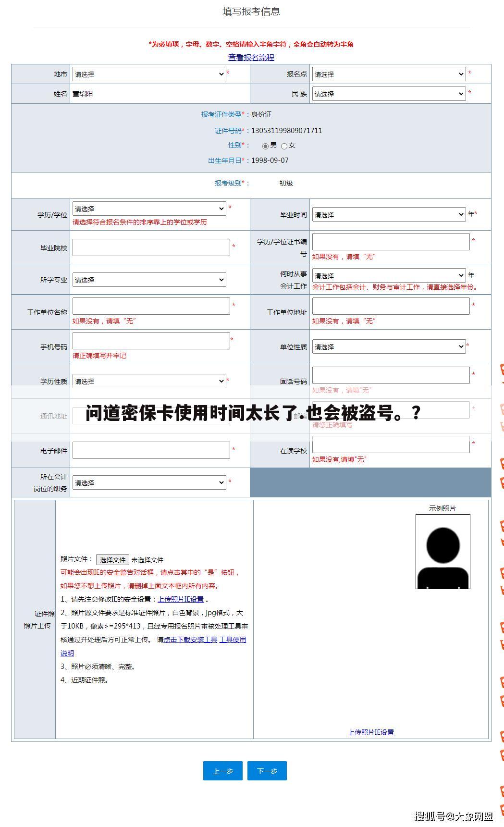Open the 学历/学位 dropdown
The height and width of the screenshot is (827, 504).
(x=149, y=209)
